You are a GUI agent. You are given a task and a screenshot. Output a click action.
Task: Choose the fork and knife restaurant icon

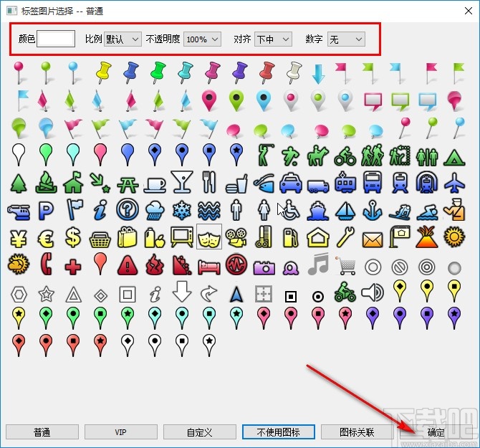209,182
